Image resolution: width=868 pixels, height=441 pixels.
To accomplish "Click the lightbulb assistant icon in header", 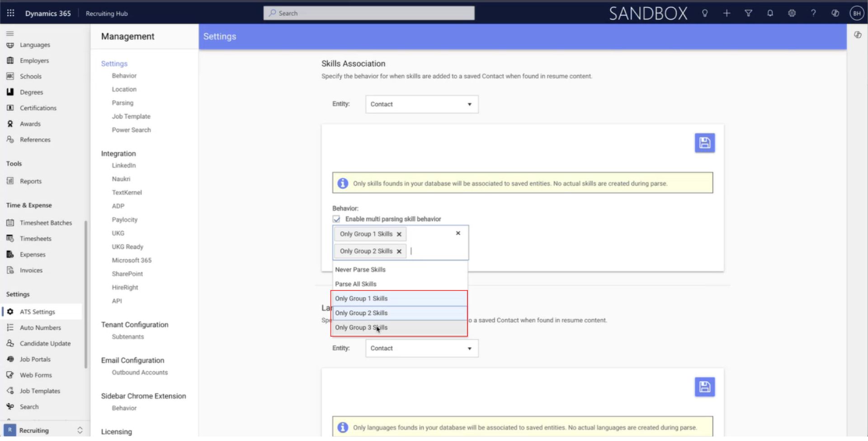I will pyautogui.click(x=705, y=13).
